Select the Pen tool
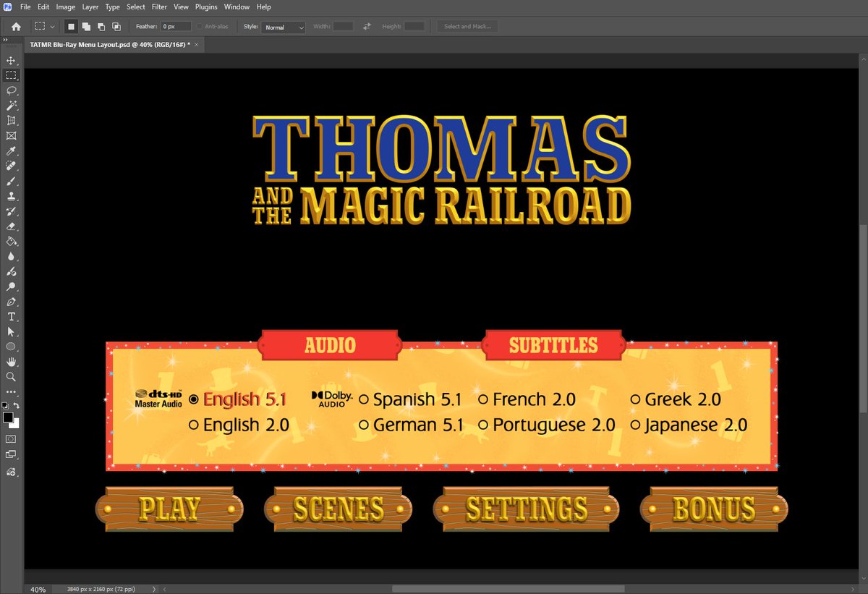Viewport: 868px width, 594px height. click(11, 302)
